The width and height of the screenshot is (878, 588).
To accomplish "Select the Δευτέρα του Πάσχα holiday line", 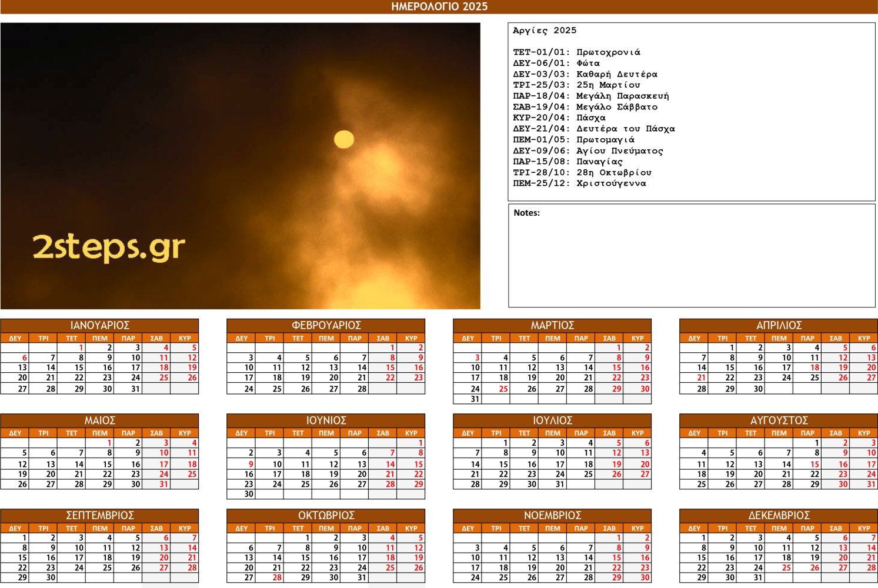I will (x=594, y=129).
